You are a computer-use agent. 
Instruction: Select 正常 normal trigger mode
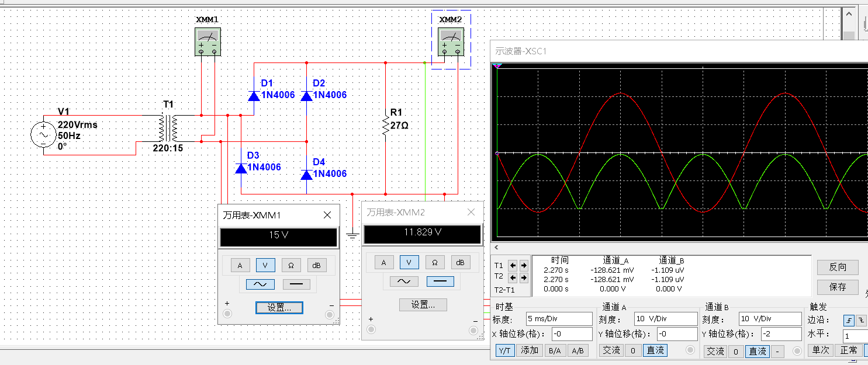848,350
